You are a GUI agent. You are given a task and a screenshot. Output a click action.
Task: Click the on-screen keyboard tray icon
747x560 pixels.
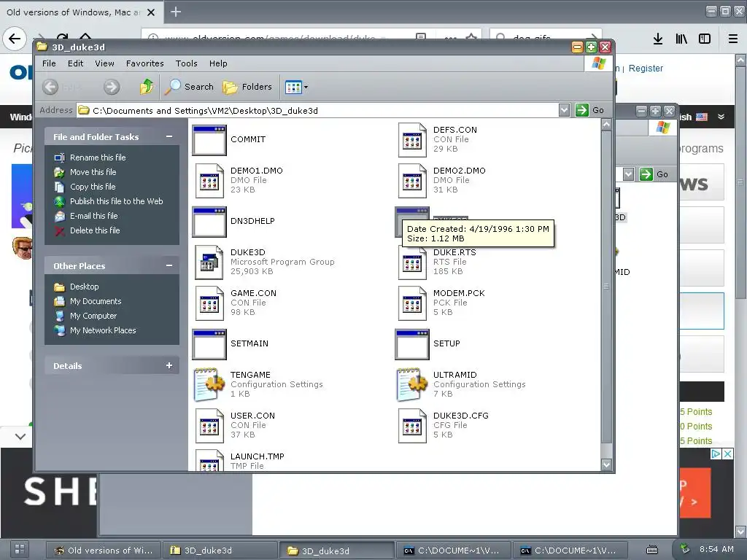pyautogui.click(x=652, y=550)
